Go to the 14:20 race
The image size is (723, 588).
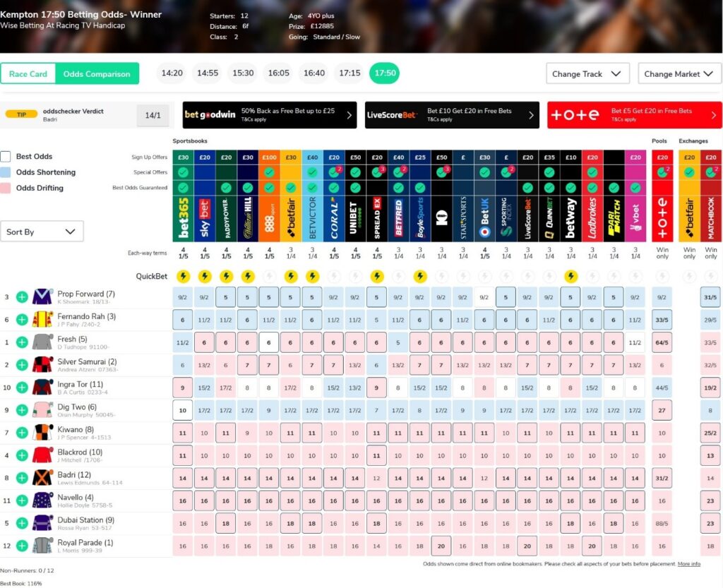(x=172, y=73)
